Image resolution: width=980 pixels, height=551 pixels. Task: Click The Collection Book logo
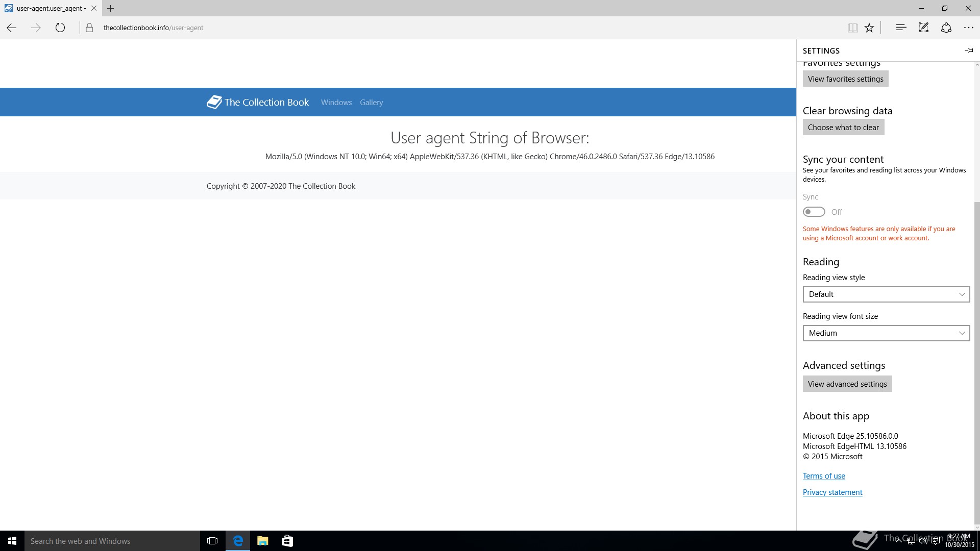click(258, 102)
